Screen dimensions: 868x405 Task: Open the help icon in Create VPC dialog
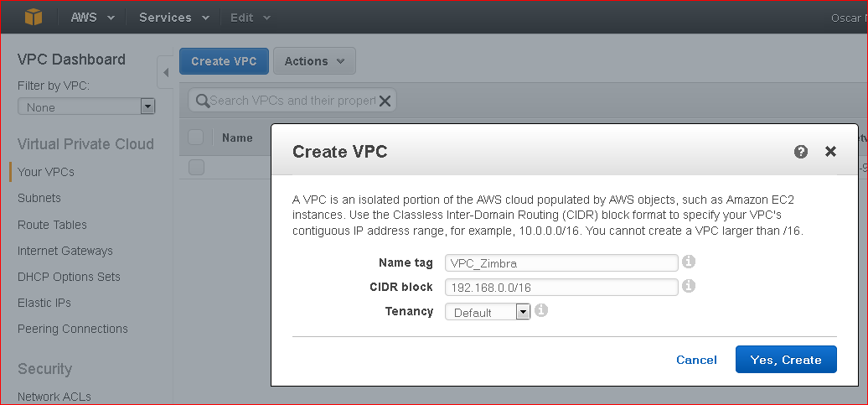pos(800,152)
